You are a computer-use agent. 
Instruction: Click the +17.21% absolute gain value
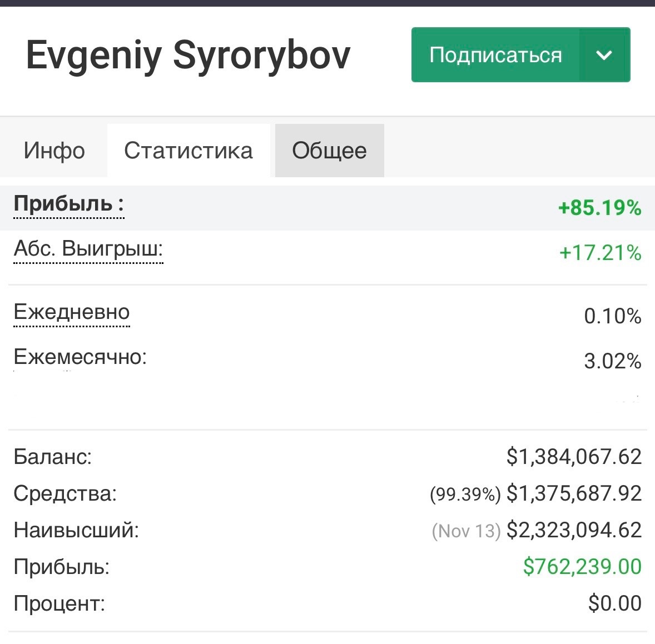click(x=600, y=253)
